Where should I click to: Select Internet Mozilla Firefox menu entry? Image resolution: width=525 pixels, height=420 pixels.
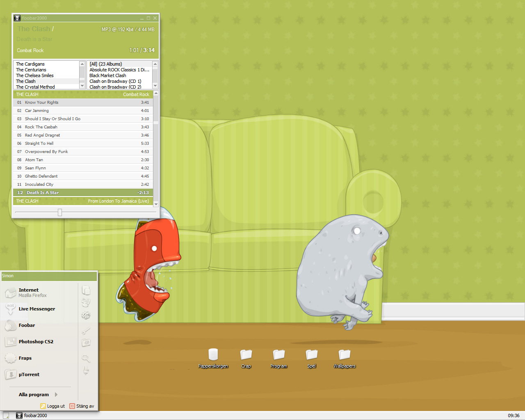40,292
